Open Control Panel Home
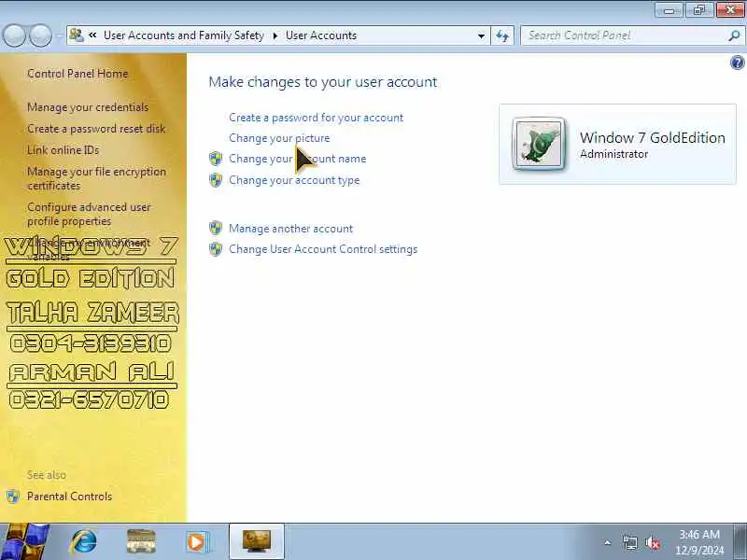Viewport: 747px width, 560px height. (78, 74)
